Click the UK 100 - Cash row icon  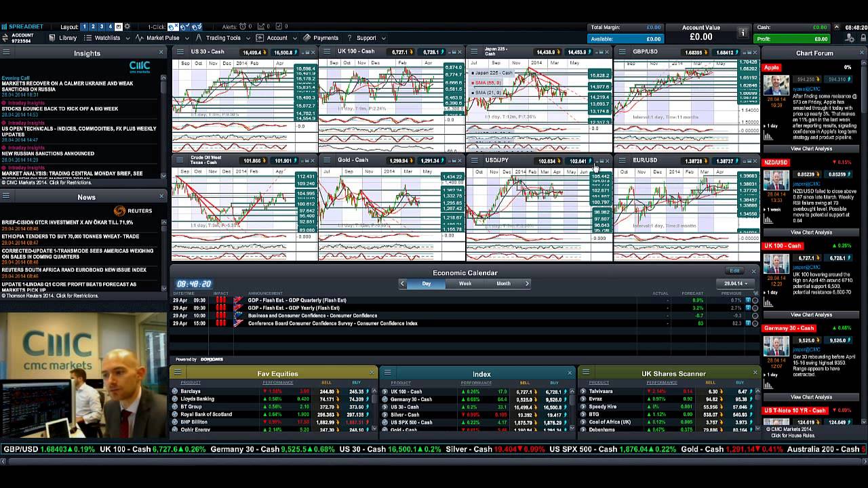tap(384, 391)
